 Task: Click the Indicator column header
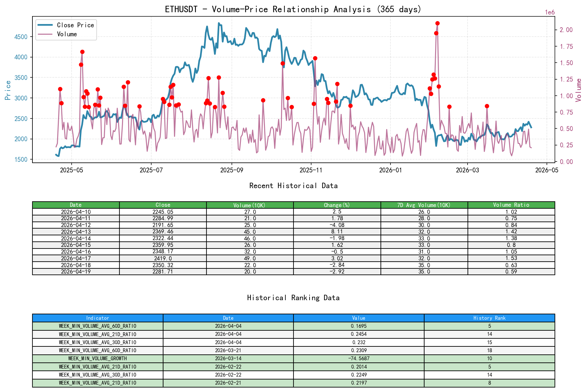98,318
